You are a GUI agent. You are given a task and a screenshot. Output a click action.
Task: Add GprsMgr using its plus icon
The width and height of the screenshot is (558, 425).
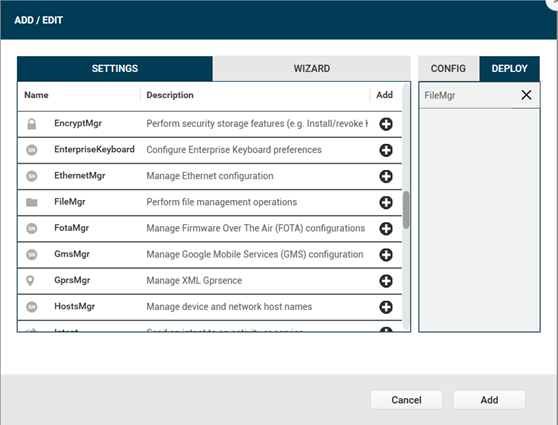[386, 281]
